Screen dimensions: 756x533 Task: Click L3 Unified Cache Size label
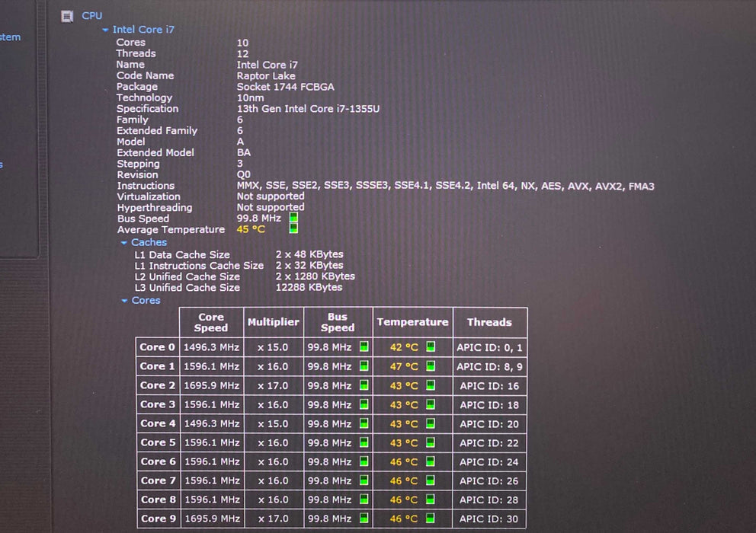coord(187,288)
